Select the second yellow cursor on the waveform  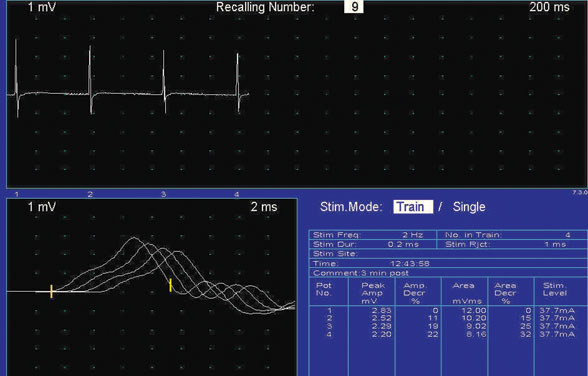(x=171, y=285)
